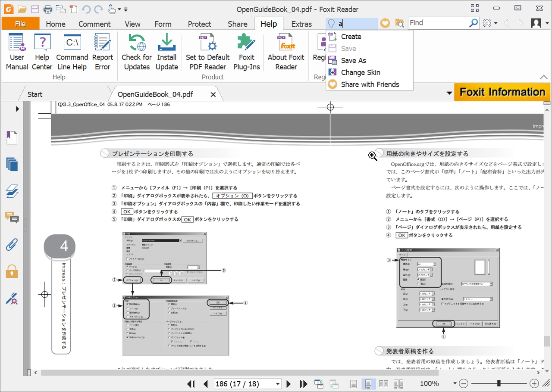Click the Print icon in quick access toolbar
The width and height of the screenshot is (552, 392).
(48, 9)
